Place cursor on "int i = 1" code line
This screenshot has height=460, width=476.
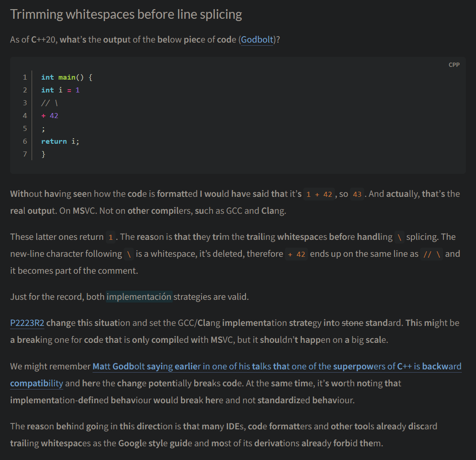tap(60, 90)
